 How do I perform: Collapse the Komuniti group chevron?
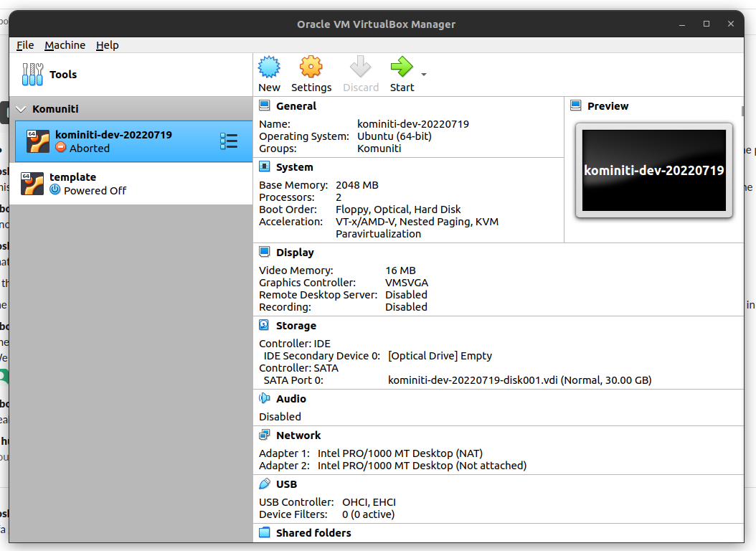pos(21,109)
